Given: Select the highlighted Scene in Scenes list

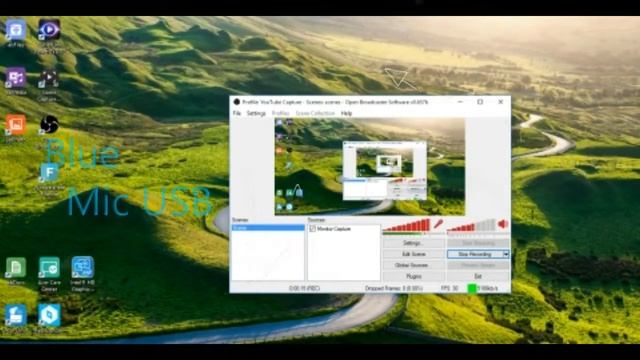Looking at the screenshot, I should [268, 228].
